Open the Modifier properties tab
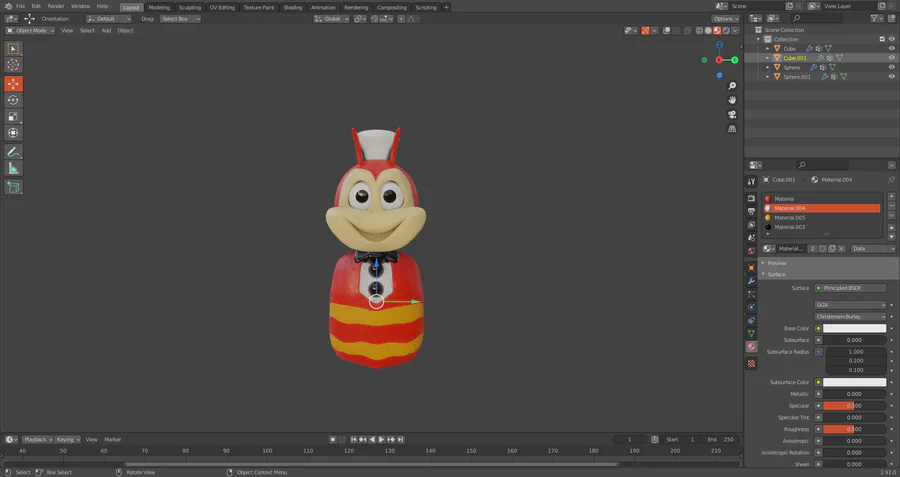 (751, 281)
